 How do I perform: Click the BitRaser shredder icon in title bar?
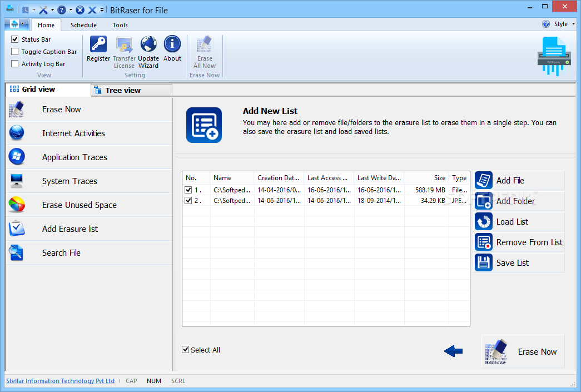tap(10, 9)
